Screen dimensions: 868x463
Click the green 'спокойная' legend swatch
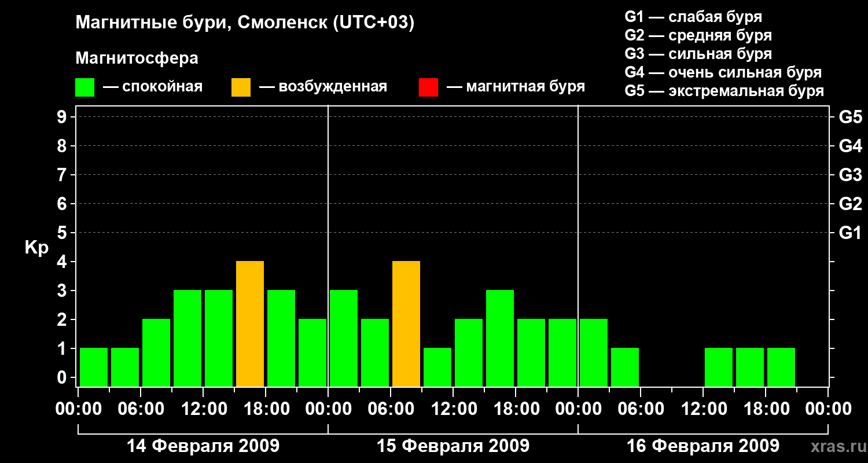pyautogui.click(x=84, y=87)
